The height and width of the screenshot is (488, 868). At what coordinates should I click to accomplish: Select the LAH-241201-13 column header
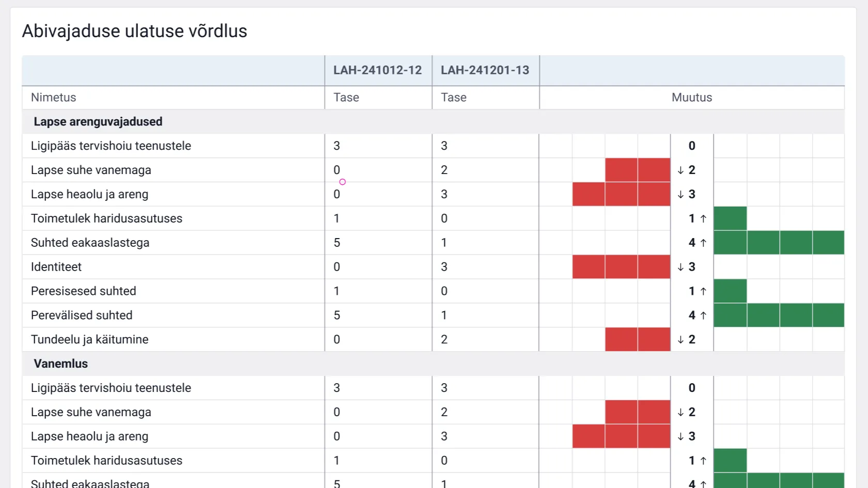coord(485,70)
